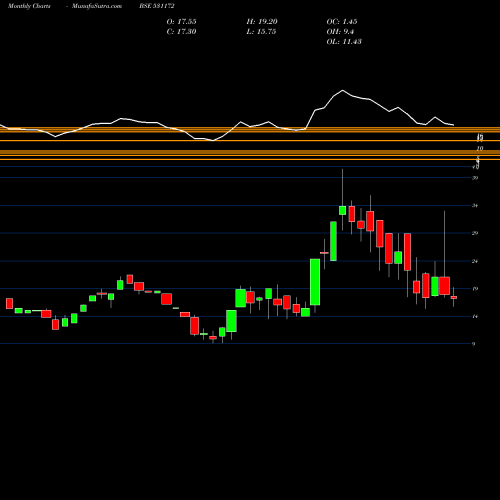Select the low value 'L: 15.75'
The width and height of the screenshot is (500, 500).
[261, 32]
